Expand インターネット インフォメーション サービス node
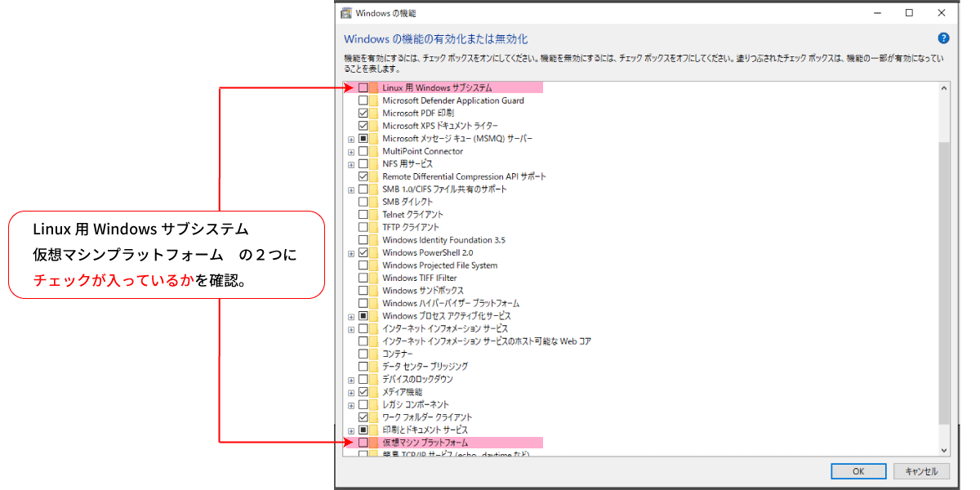This screenshot has width=980, height=490. tap(351, 329)
